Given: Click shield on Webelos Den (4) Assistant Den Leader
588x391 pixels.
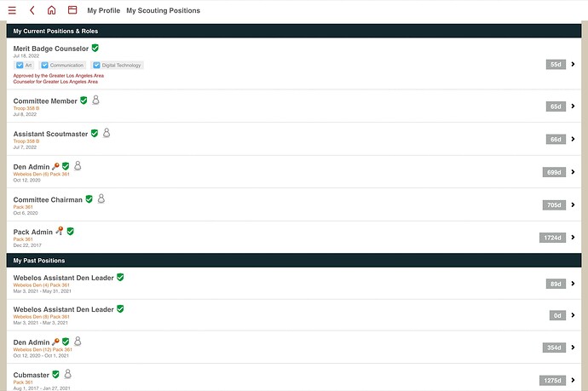Looking at the screenshot, I should click(x=120, y=277).
